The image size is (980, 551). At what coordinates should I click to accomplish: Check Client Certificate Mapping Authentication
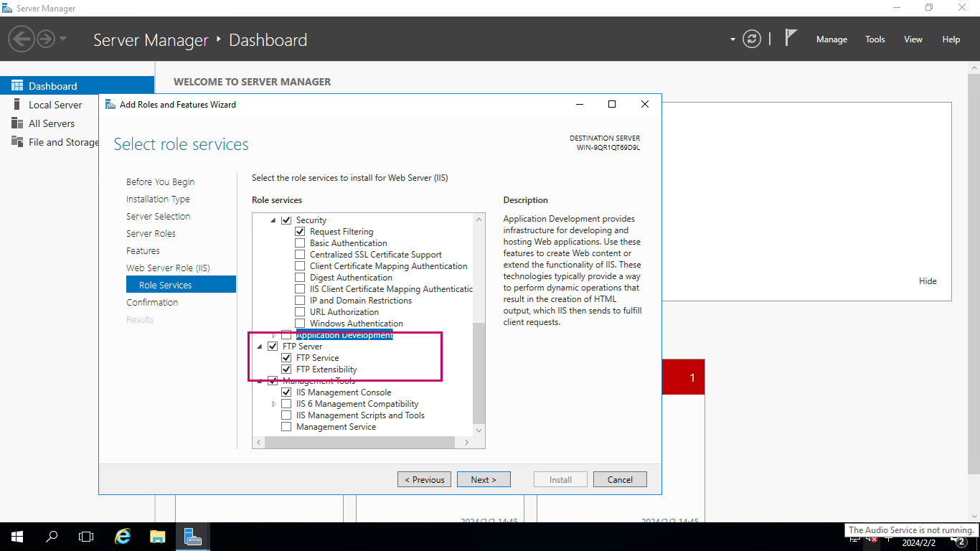[x=300, y=266]
